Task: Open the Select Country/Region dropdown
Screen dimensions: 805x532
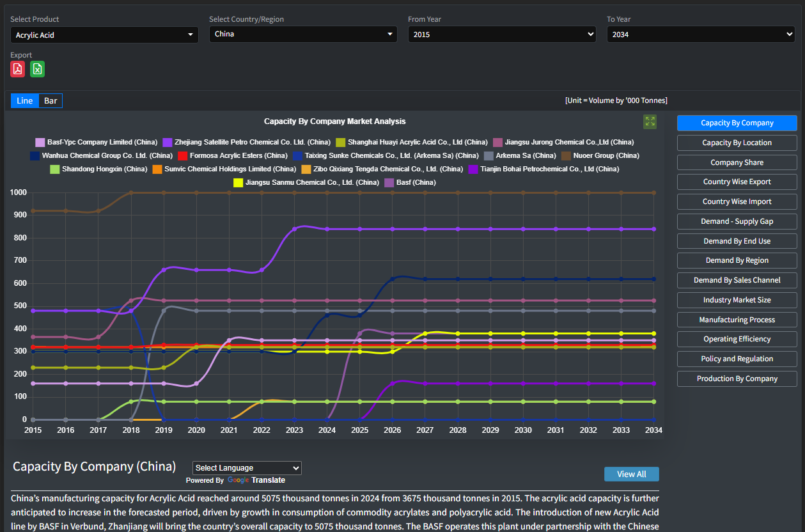Action: coord(303,34)
